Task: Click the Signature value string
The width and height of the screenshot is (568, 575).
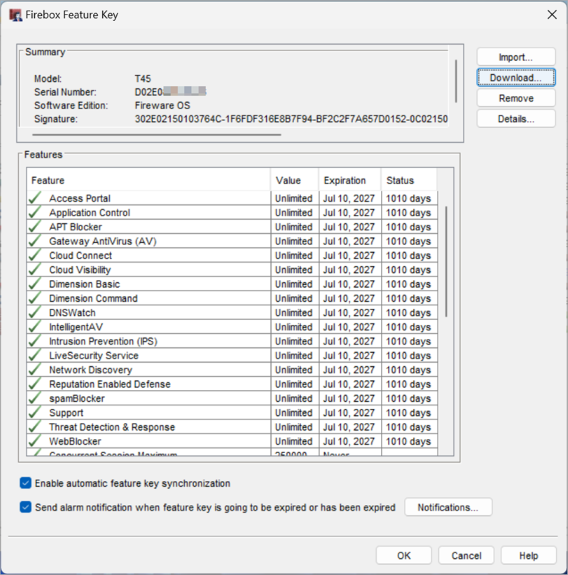Action: click(291, 119)
